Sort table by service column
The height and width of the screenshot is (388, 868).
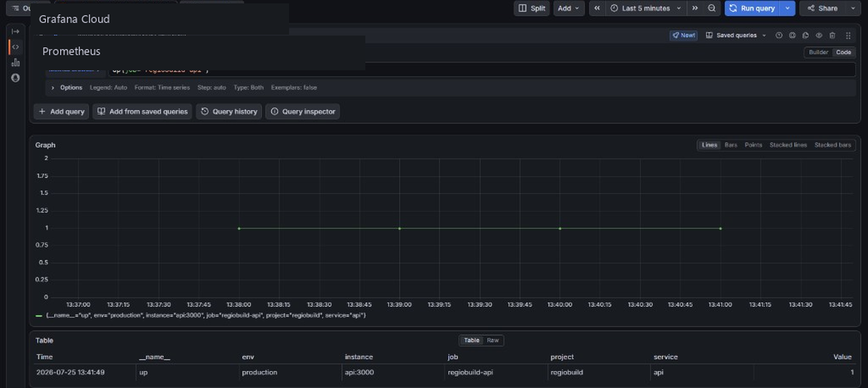pos(666,357)
